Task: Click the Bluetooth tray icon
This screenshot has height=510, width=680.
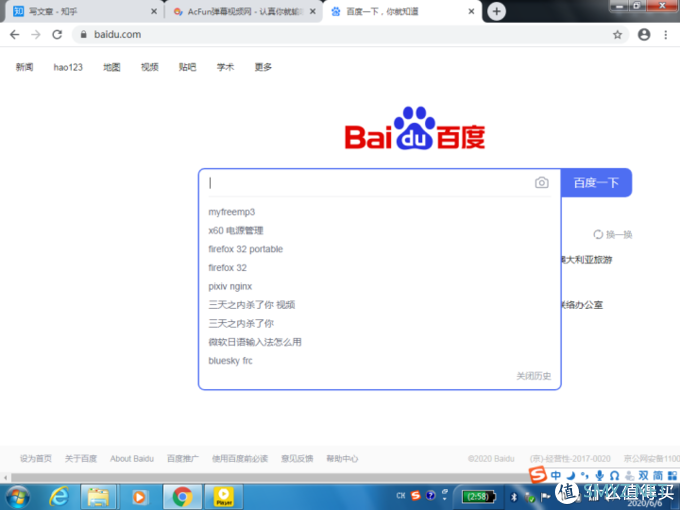Action: click(514, 497)
